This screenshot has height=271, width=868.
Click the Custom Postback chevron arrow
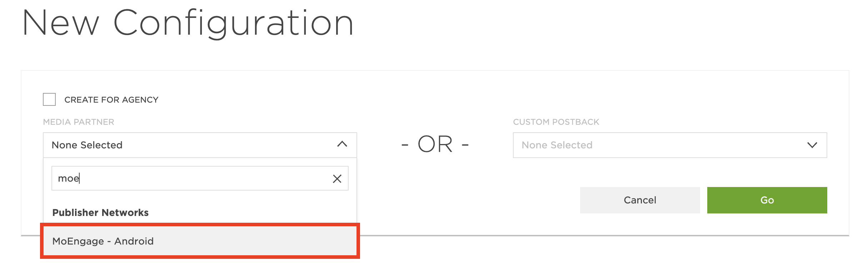812,145
